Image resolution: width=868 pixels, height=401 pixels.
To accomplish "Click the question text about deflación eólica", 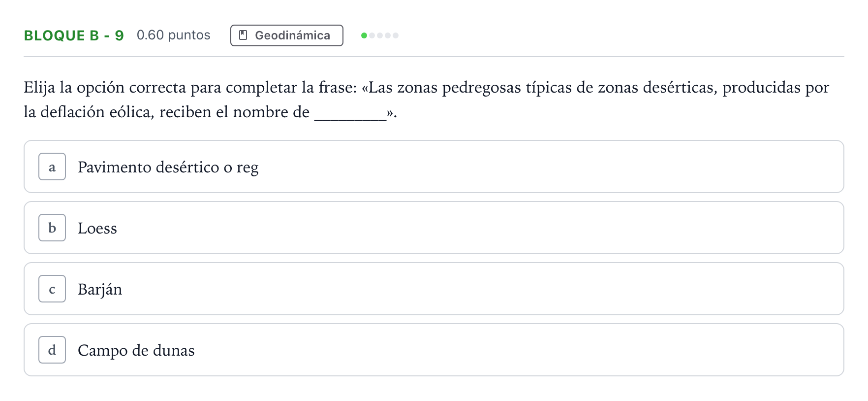I will click(427, 100).
